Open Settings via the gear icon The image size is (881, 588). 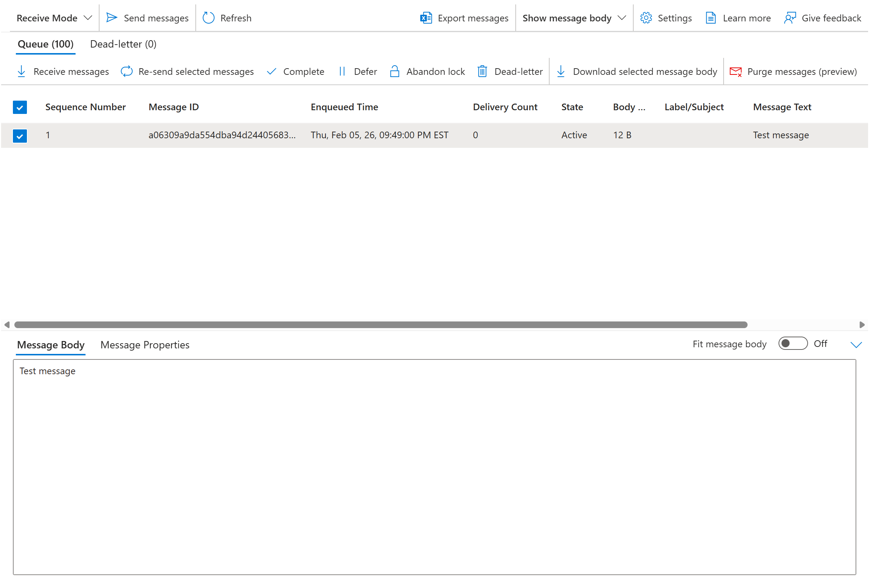[646, 18]
